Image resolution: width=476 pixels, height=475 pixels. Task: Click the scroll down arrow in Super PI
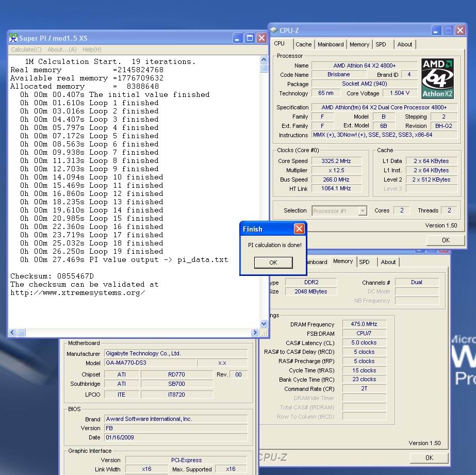pyautogui.click(x=264, y=324)
